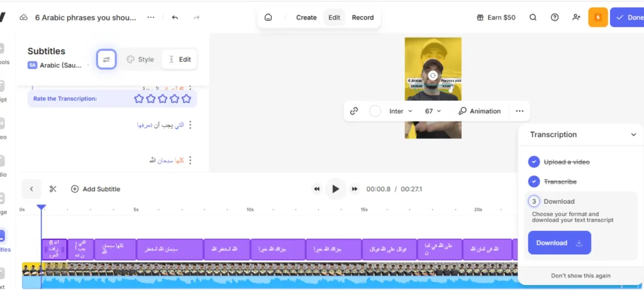644x290 pixels.
Task: Collapse the Transcription panel chevron
Action: pyautogui.click(x=633, y=135)
